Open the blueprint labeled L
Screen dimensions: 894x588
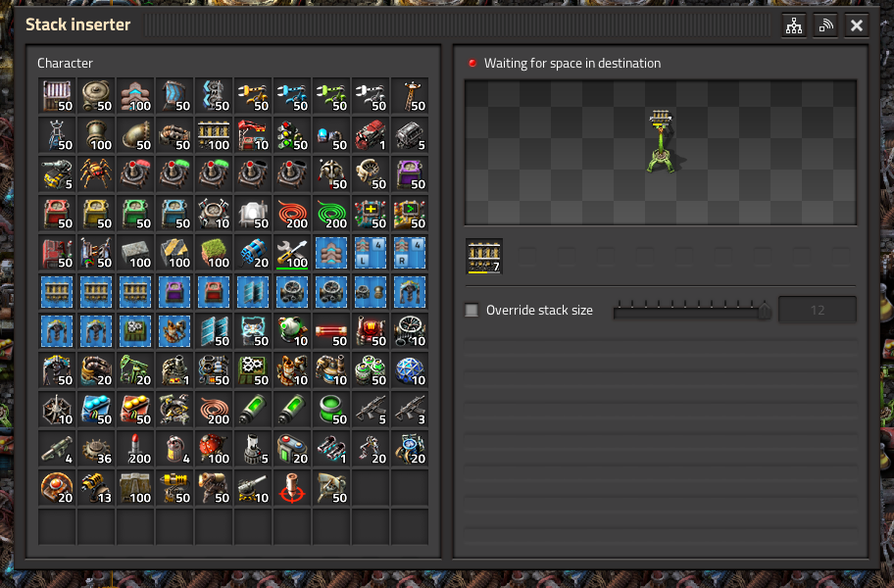(x=371, y=253)
